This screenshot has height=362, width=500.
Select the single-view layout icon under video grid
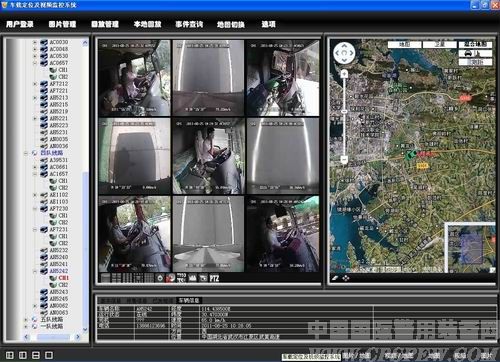[x=105, y=278]
